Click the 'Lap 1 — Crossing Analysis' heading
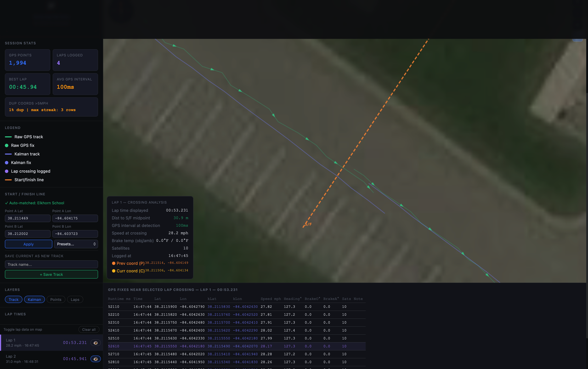This screenshot has width=588, height=369. (139, 202)
